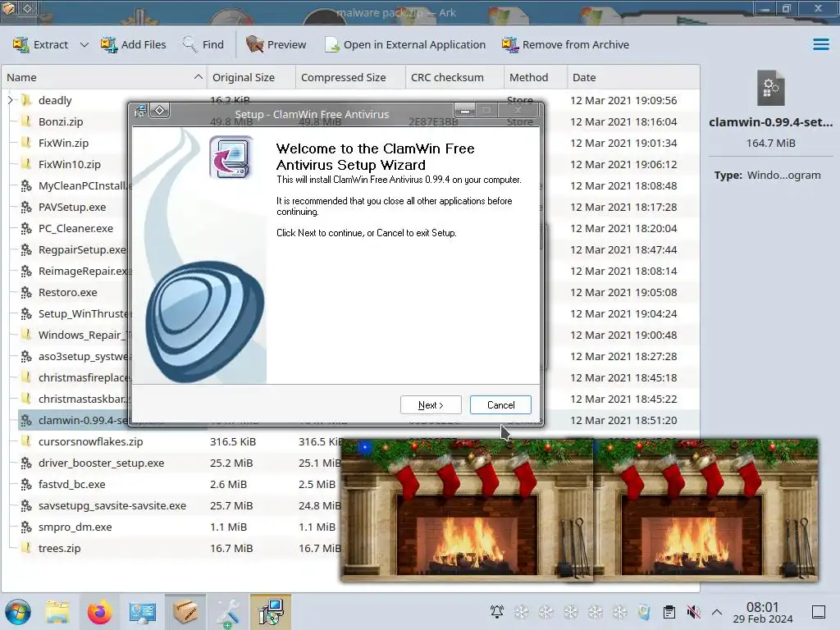Select the fastvd_bc.exe file icon
Image resolution: width=840 pixels, height=630 pixels.
coord(25,484)
